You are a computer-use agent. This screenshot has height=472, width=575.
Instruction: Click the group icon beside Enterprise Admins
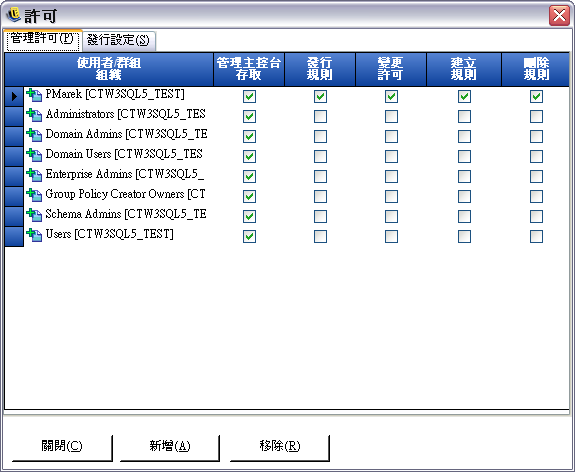pos(34,175)
